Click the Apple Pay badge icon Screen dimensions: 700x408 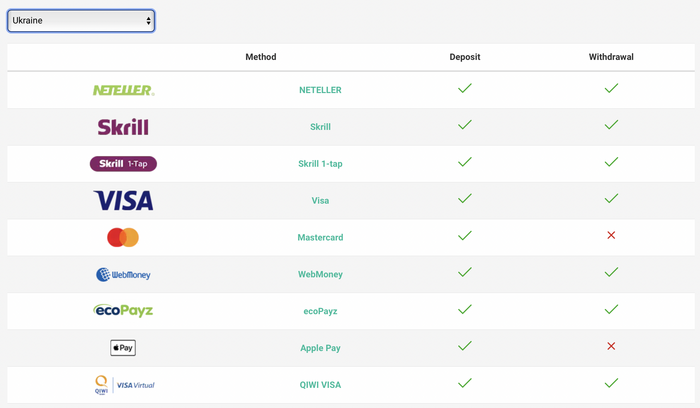(123, 348)
